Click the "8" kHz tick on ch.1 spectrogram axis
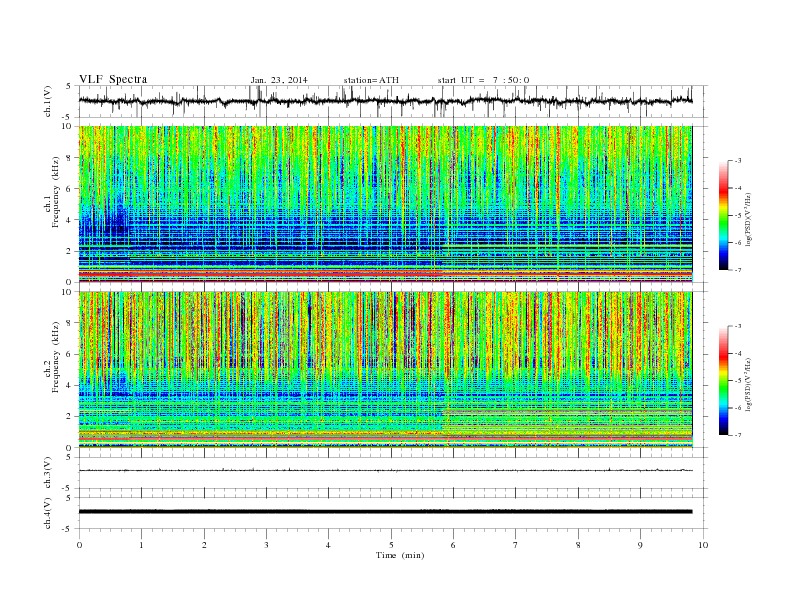The height and width of the screenshot is (612, 792). 69,158
